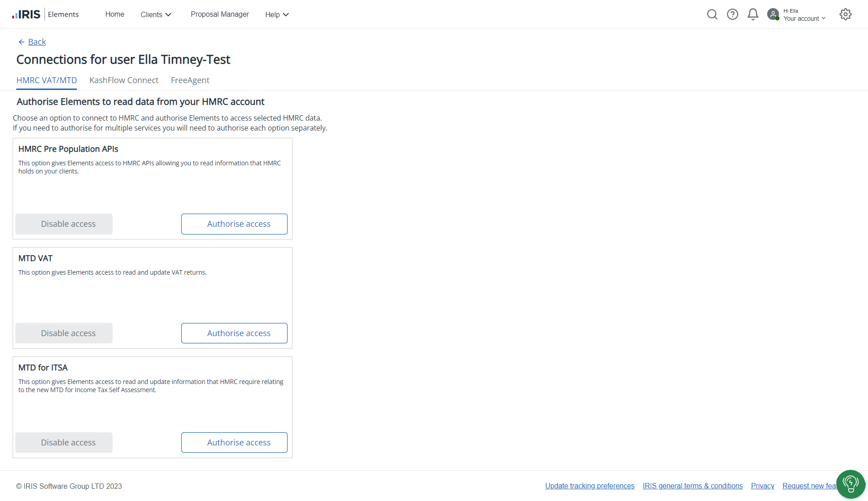Click the green lightbulb feedback icon
The width and height of the screenshot is (868, 501).
850,484
